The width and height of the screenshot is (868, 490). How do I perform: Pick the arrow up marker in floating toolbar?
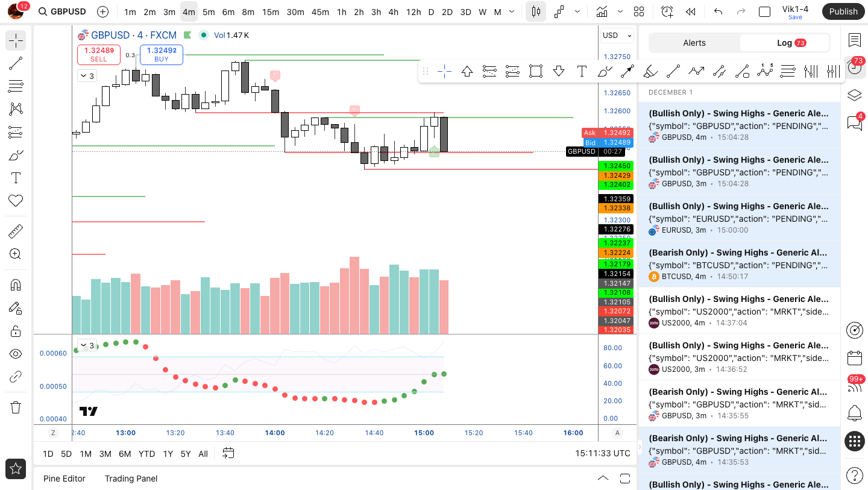[467, 71]
